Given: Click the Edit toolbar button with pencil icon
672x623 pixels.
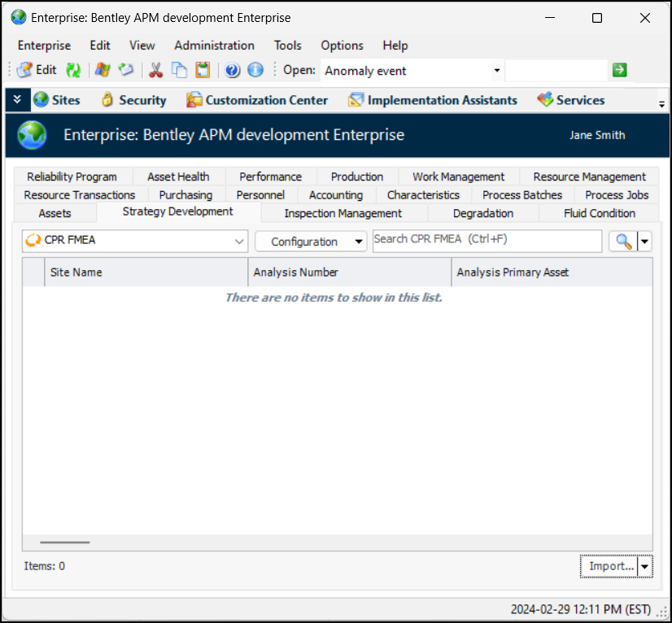Looking at the screenshot, I should click(37, 70).
